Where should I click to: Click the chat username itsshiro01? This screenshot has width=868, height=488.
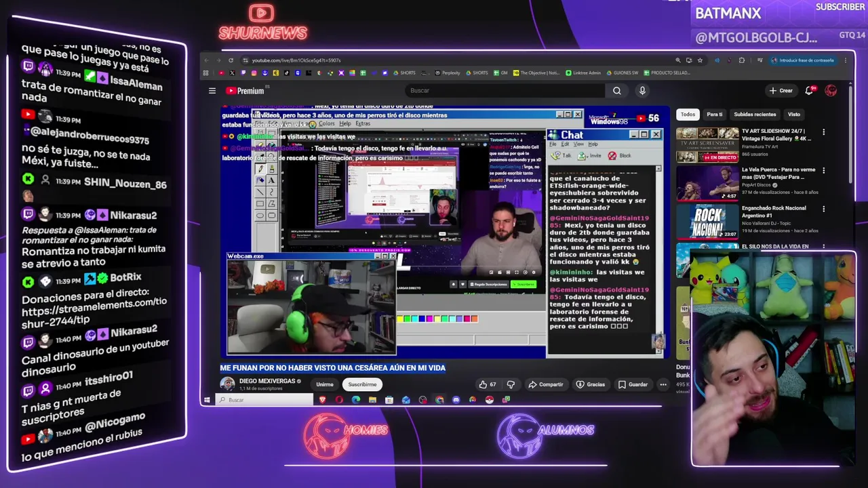point(108,379)
